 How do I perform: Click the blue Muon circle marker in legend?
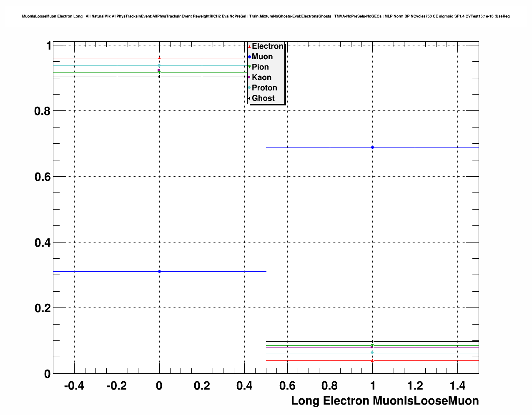point(249,57)
